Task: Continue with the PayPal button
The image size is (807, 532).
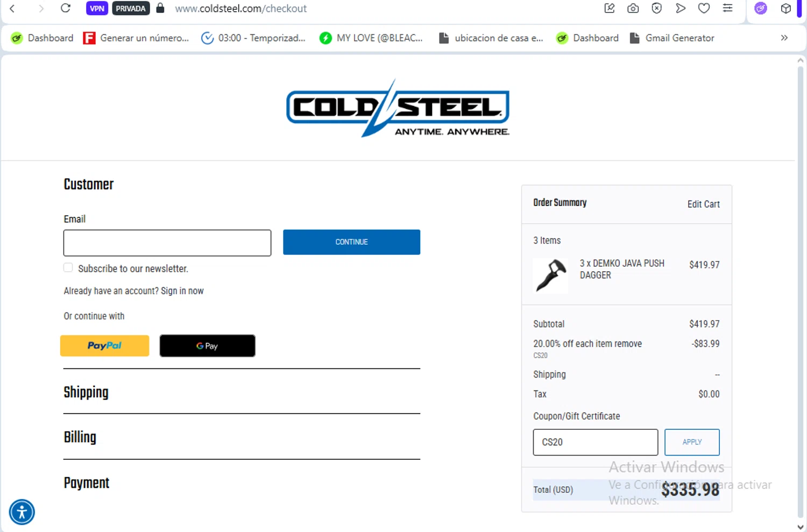Action: click(x=104, y=346)
